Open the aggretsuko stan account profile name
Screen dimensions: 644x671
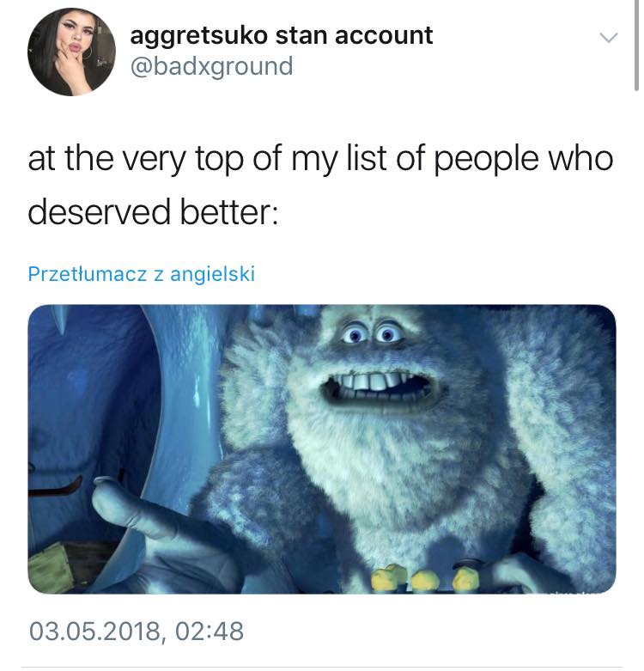282,35
